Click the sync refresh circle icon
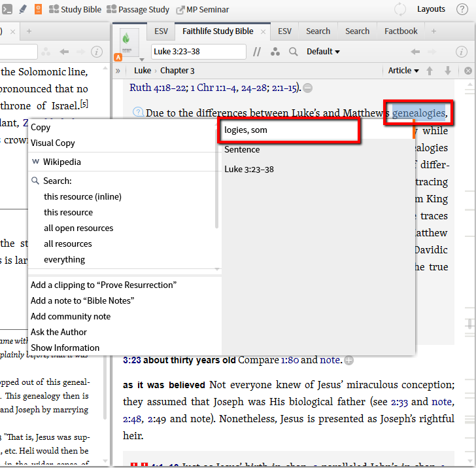The image size is (476, 468). [399, 9]
